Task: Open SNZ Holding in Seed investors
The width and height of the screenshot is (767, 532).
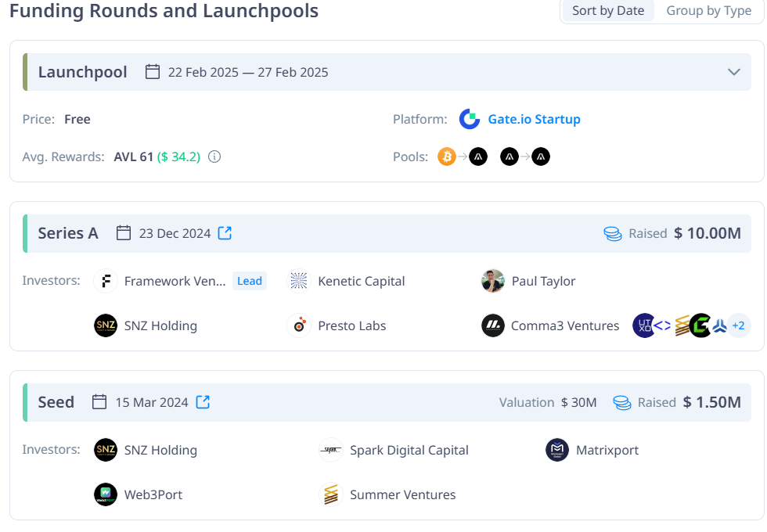Action: (x=160, y=450)
